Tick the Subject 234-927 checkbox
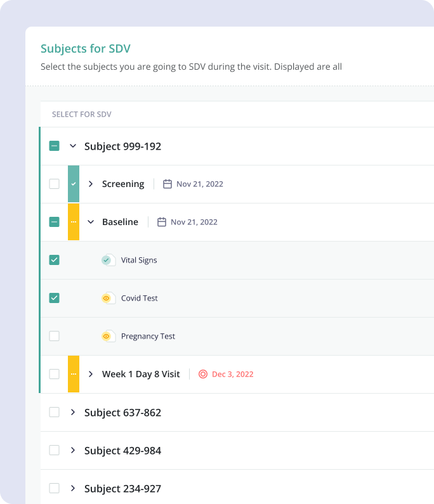The image size is (434, 504). (55, 488)
